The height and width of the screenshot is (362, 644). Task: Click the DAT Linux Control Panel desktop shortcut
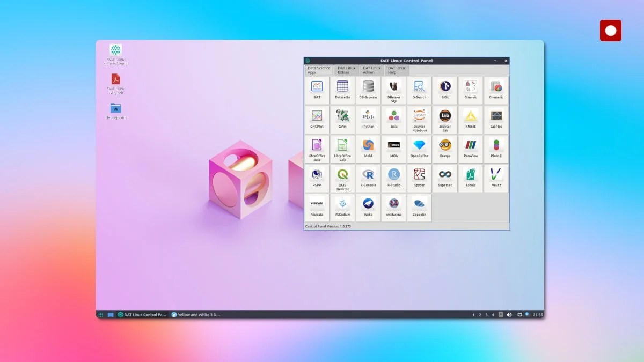(x=116, y=55)
